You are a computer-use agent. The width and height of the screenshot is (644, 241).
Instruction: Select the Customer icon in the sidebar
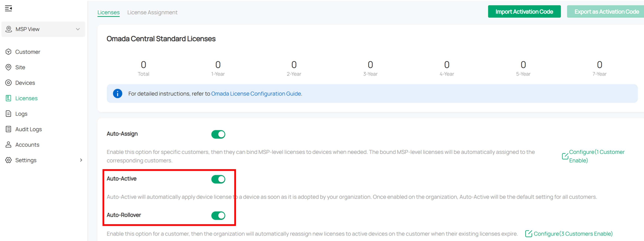click(9, 52)
